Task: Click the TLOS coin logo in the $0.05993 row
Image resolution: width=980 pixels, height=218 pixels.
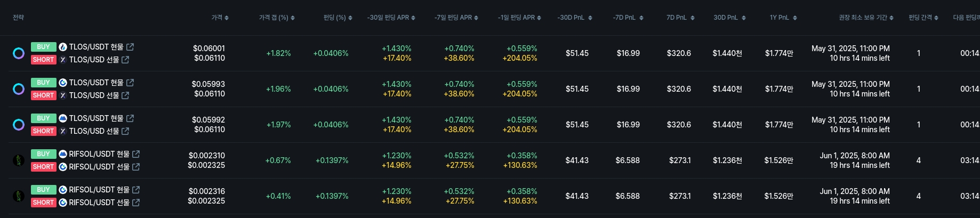Action: [x=19, y=89]
